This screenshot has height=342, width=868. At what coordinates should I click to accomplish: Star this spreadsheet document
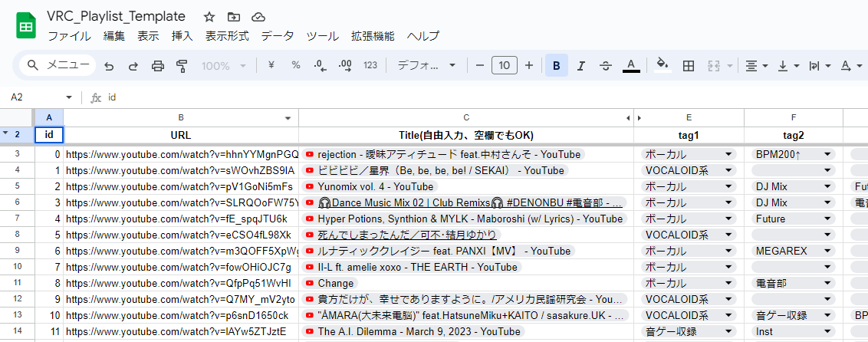[x=209, y=16]
